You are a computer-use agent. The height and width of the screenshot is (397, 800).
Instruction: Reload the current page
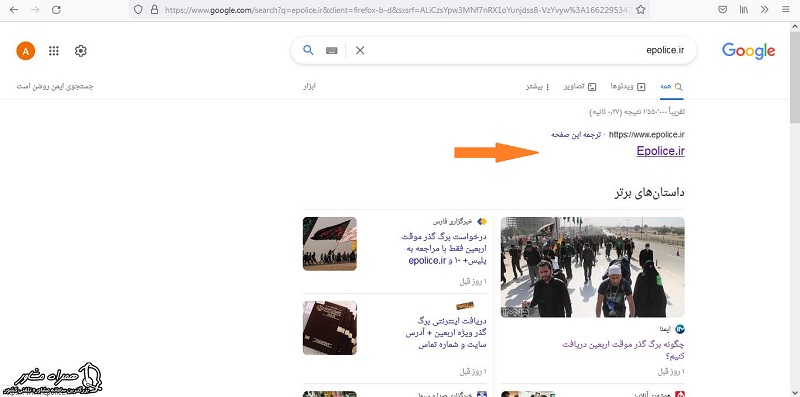point(57,10)
